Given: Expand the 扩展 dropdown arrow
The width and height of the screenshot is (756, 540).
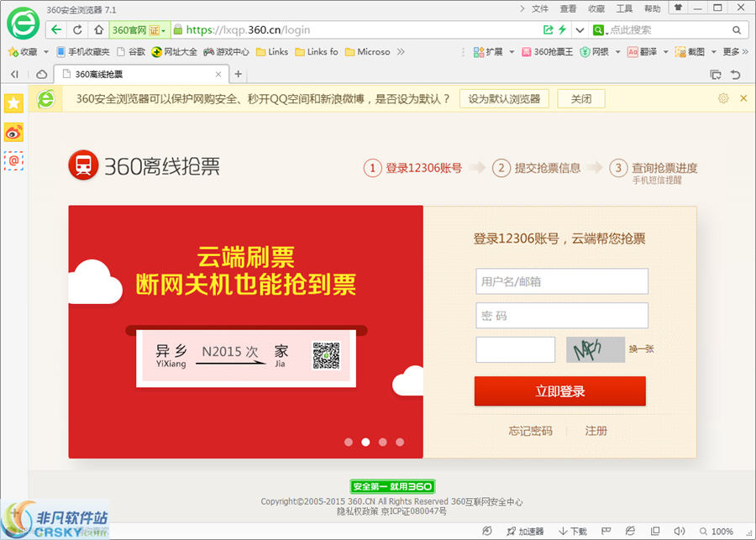Looking at the screenshot, I should (x=512, y=52).
